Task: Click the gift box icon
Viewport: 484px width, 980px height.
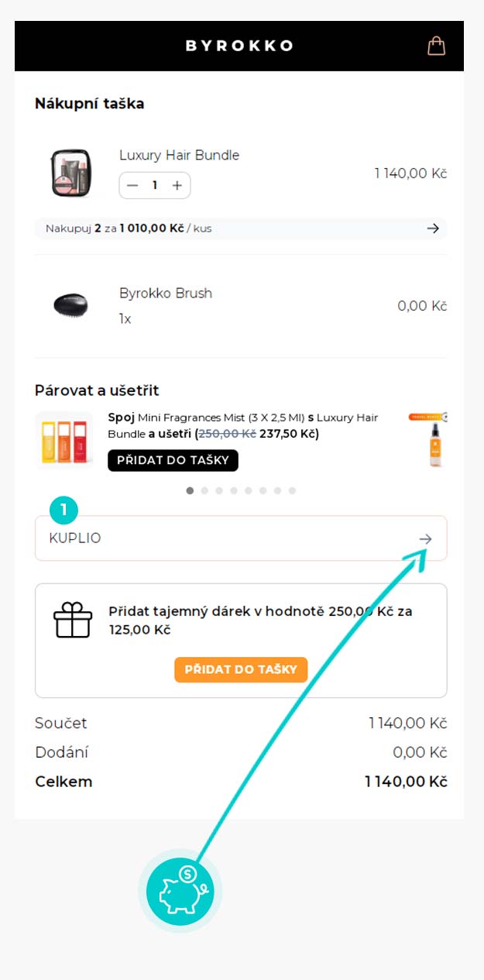Action: coord(72,621)
